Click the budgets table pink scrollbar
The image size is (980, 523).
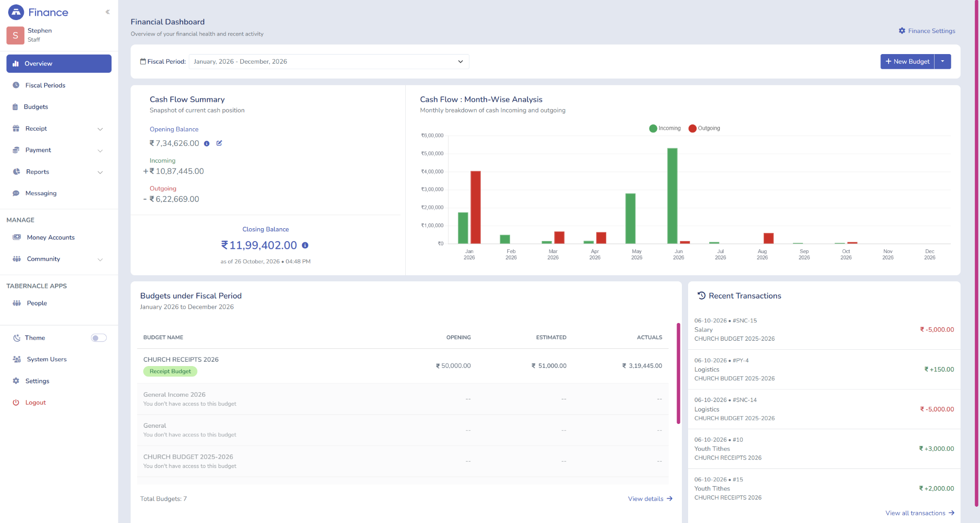[x=678, y=373]
